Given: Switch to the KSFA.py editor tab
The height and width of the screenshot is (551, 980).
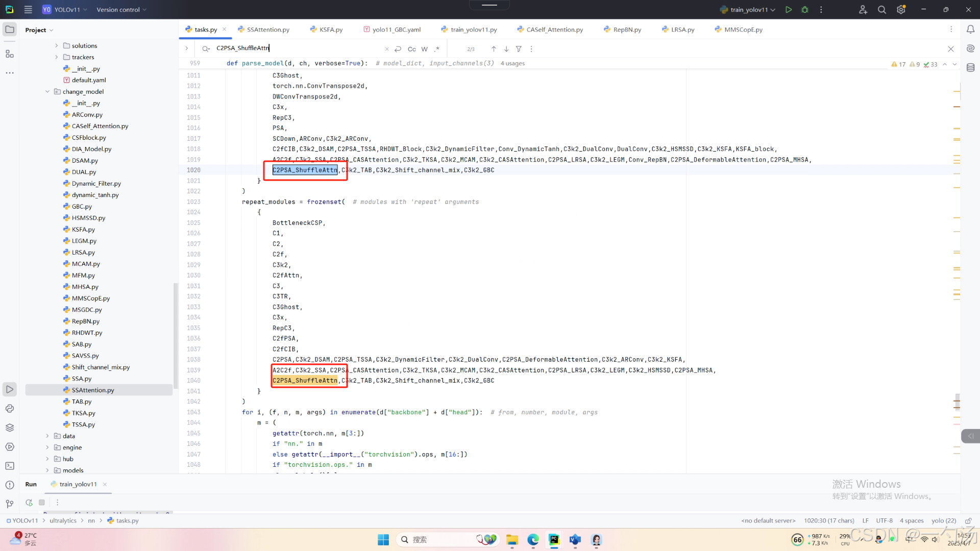Looking at the screenshot, I should 331,30.
